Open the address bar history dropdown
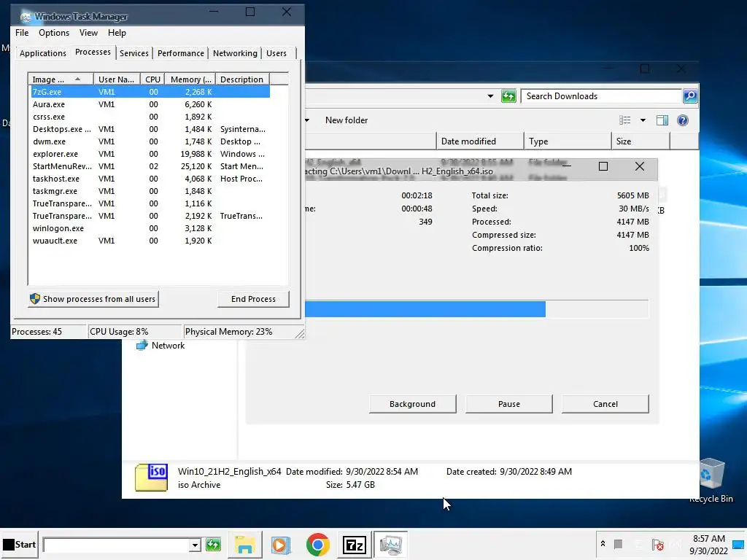Viewport: 747px width, 560px height. click(x=490, y=96)
